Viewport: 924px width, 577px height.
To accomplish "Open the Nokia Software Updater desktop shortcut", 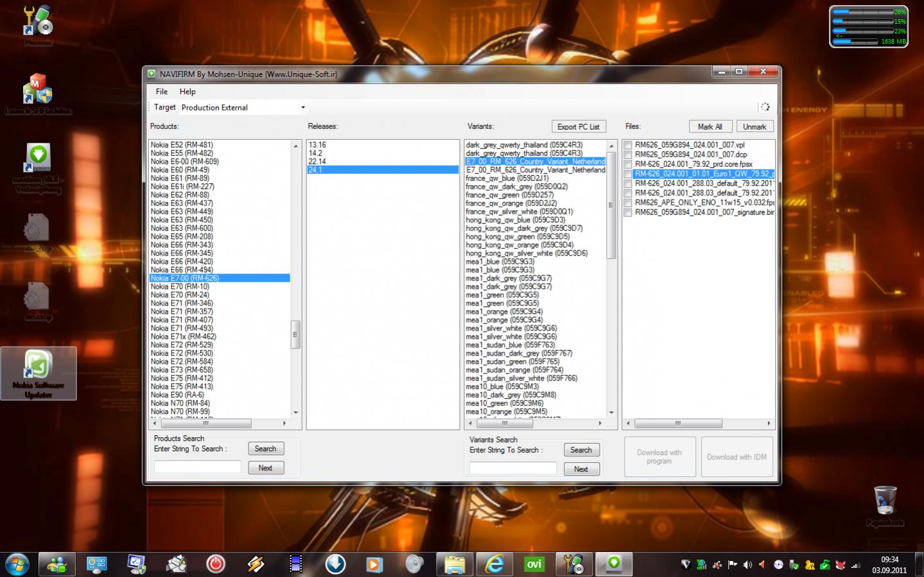I will coord(39,373).
